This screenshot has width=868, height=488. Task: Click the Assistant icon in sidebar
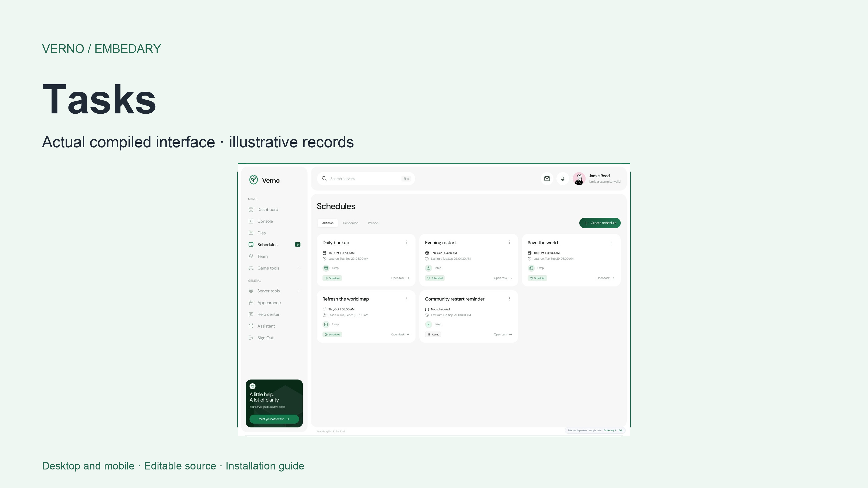[x=251, y=326]
